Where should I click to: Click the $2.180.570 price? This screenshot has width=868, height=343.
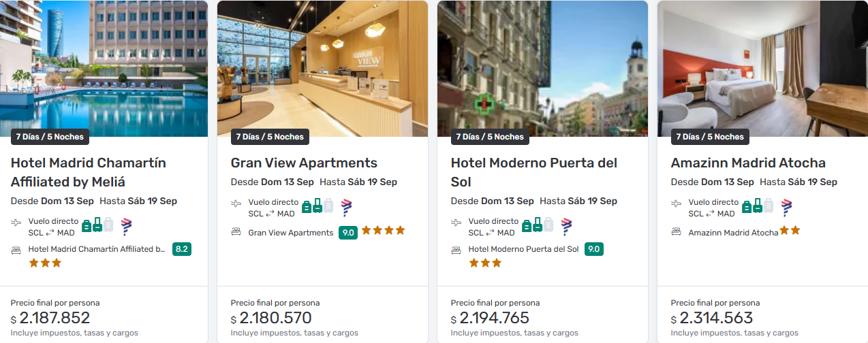pos(271,318)
